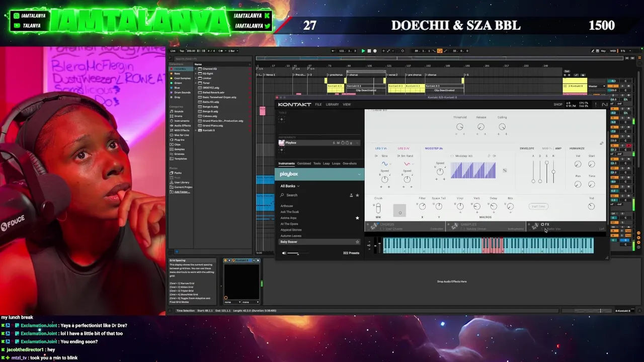
Task: Expand the All Banks dropdown
Action: [290, 186]
